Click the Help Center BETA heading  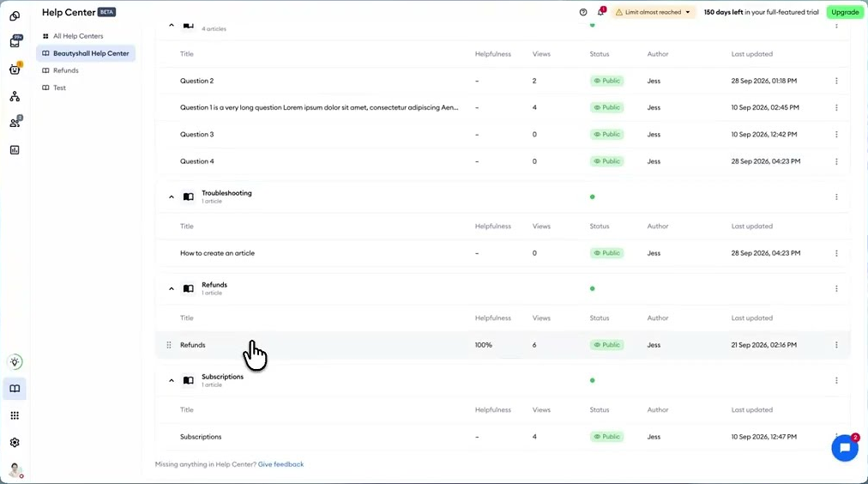79,12
